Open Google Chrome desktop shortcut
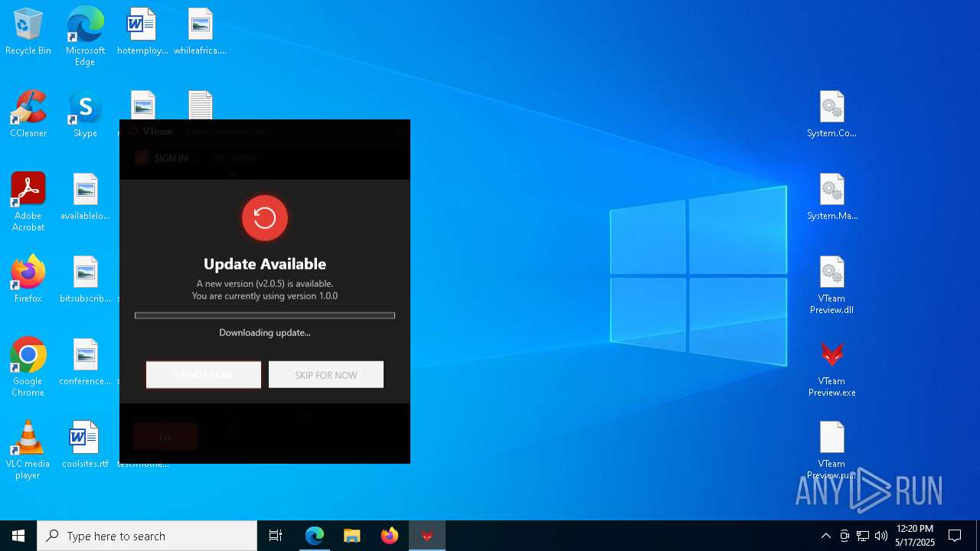Image resolution: width=980 pixels, height=551 pixels. coord(28,367)
